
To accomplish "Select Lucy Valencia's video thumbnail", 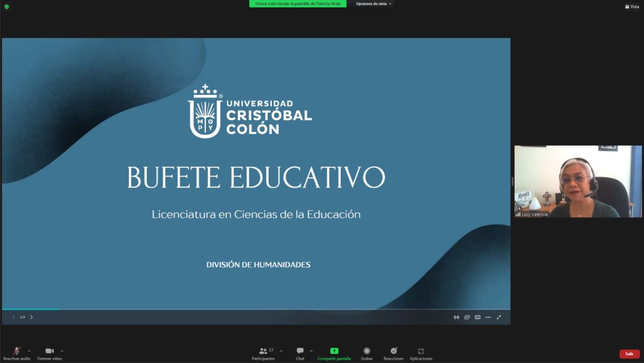I will [x=578, y=181].
